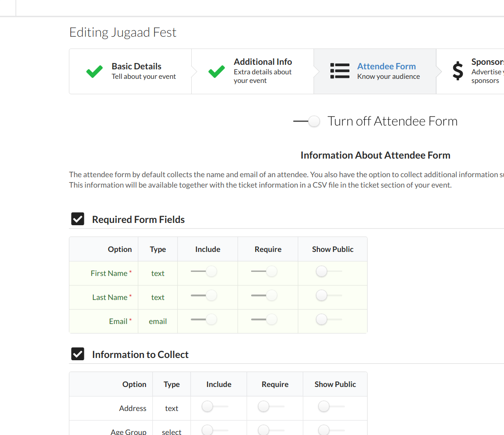Toggle Require for Email field
The width and height of the screenshot is (504, 435).
[x=264, y=319]
